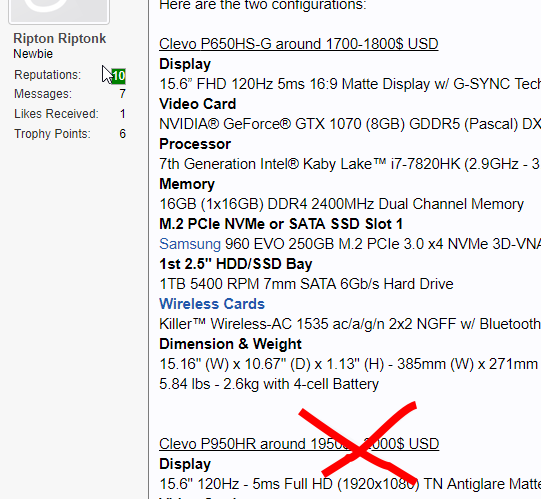This screenshot has height=499, width=541.
Task: Click the Video Card heading
Action: [198, 104]
